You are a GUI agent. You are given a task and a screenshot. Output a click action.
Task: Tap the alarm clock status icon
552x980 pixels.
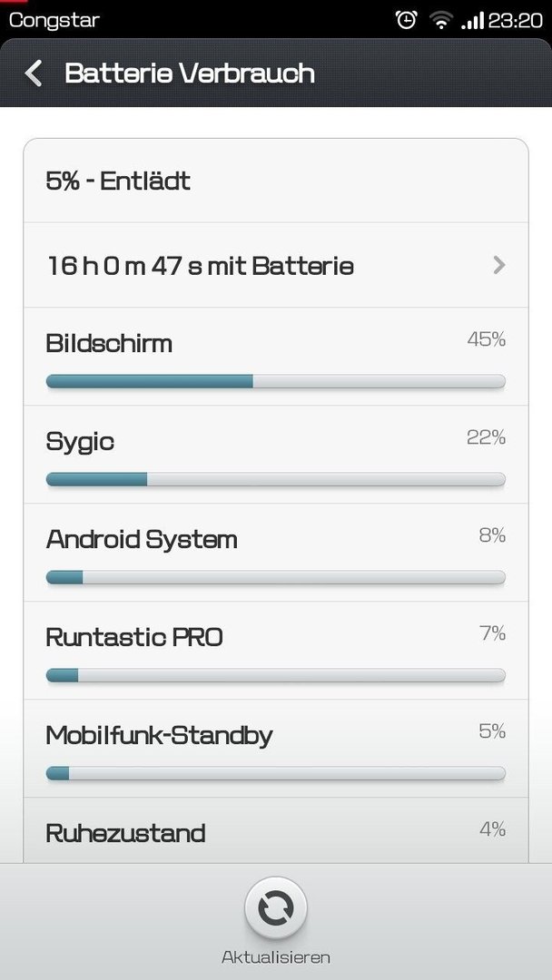pyautogui.click(x=407, y=20)
